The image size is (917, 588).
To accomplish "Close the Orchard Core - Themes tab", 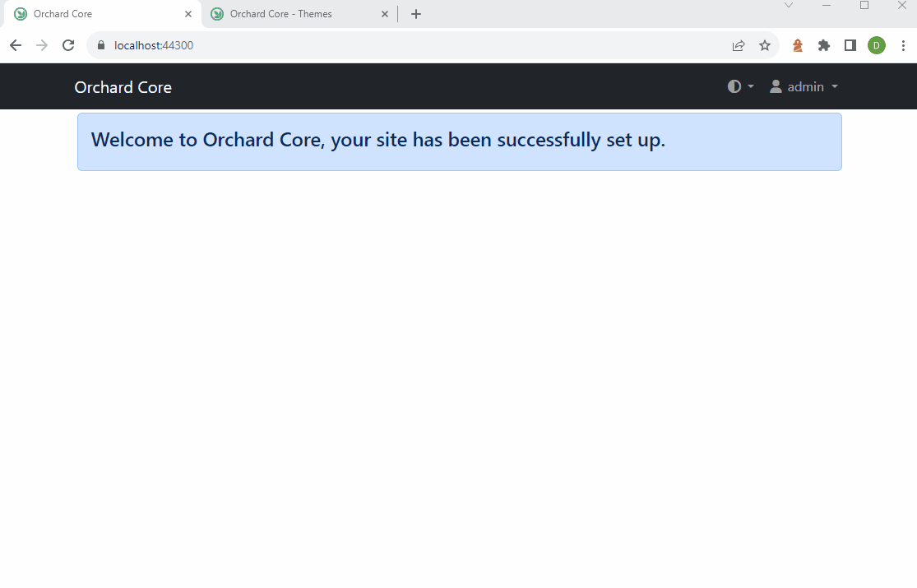I will click(x=385, y=14).
